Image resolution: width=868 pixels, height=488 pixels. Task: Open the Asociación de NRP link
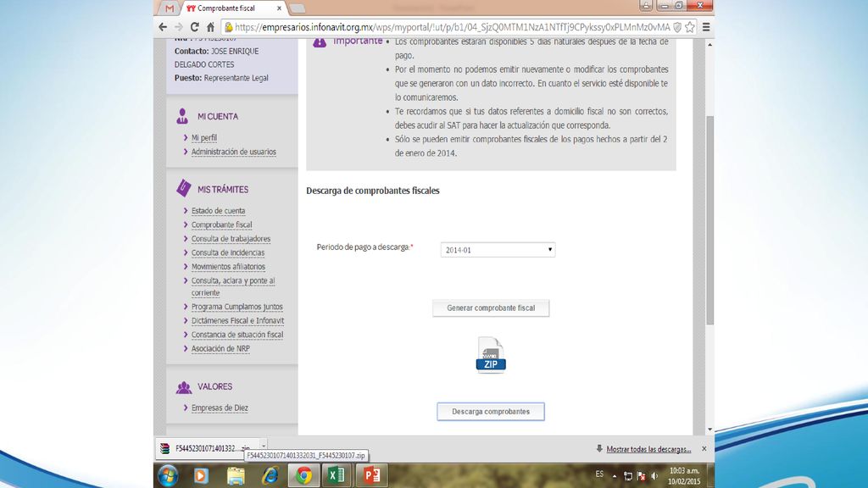click(220, 348)
